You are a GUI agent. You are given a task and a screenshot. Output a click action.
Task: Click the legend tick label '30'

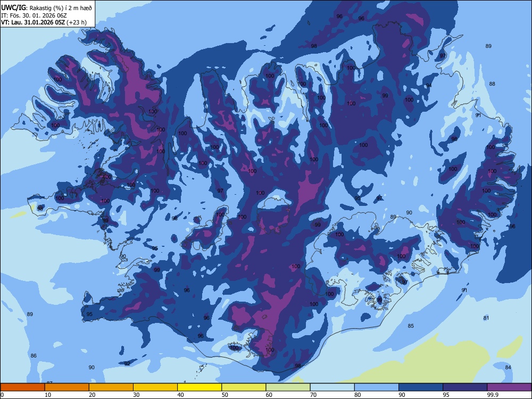pyautogui.click(x=136, y=395)
